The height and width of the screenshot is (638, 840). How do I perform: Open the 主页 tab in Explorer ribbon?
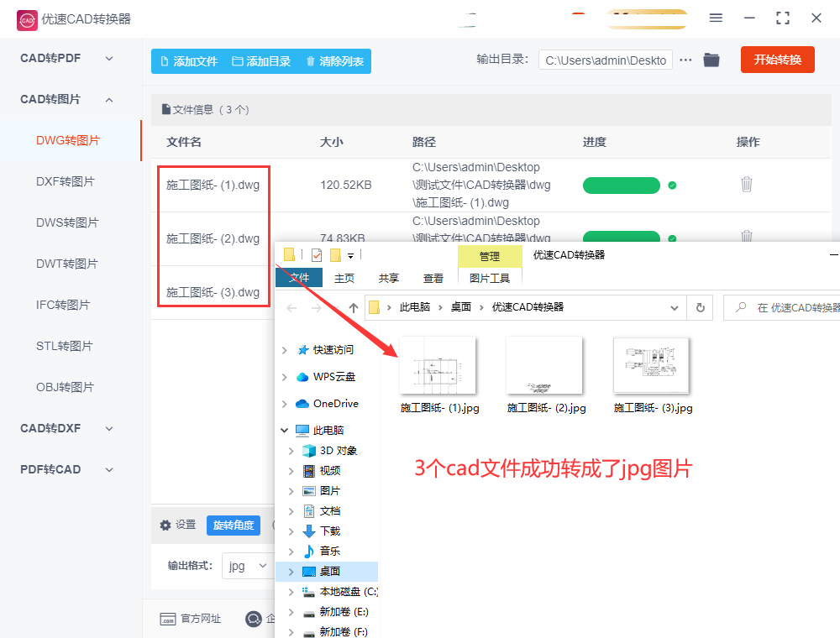(x=344, y=279)
